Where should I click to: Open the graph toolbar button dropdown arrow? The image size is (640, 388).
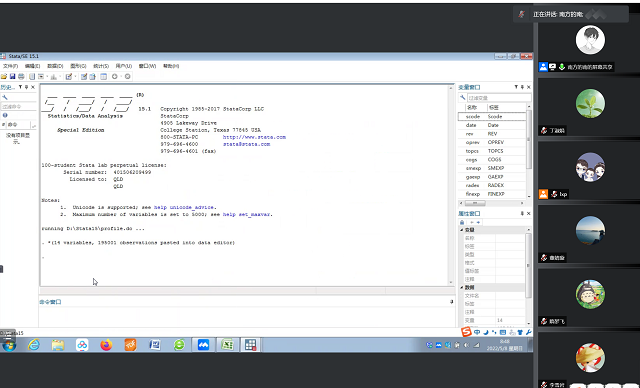60,76
